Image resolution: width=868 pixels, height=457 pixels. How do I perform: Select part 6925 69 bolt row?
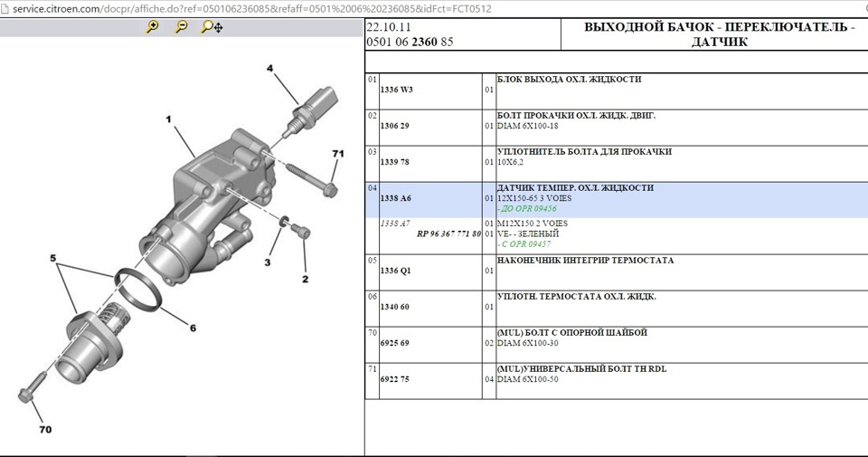click(x=616, y=345)
